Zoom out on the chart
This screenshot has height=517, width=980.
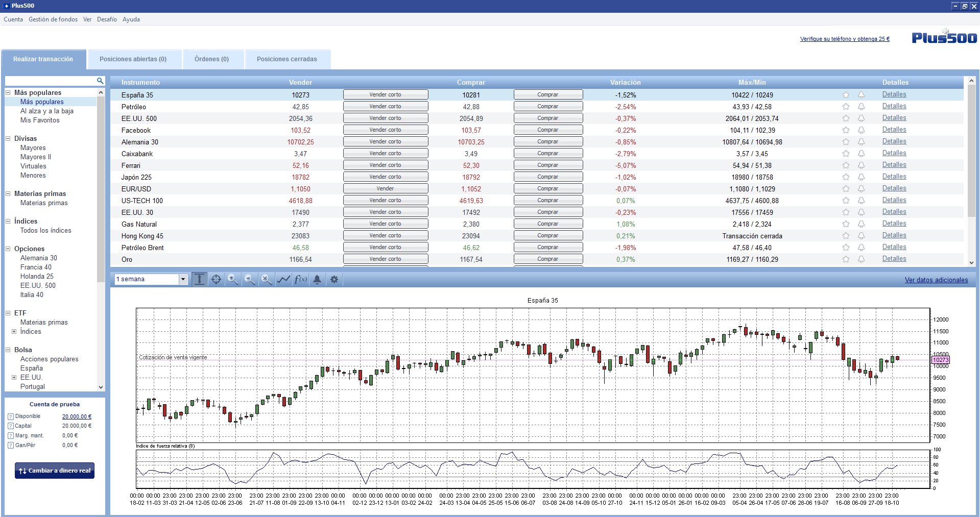(x=250, y=279)
